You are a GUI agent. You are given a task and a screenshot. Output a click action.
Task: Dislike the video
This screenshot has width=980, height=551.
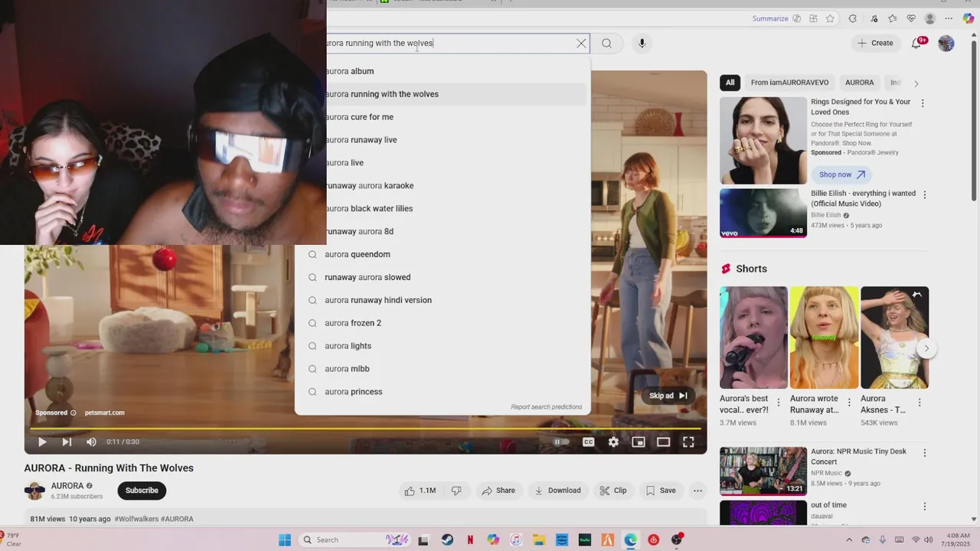tap(456, 491)
